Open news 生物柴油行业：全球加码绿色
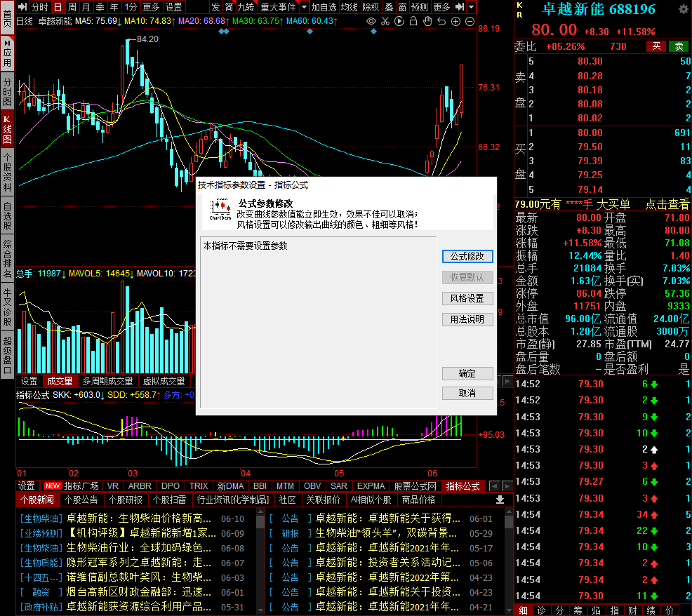This screenshot has height=616, width=692. [x=138, y=548]
